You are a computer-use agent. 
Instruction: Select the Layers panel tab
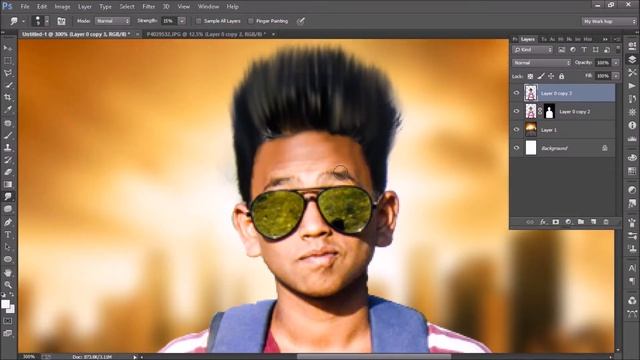527,39
